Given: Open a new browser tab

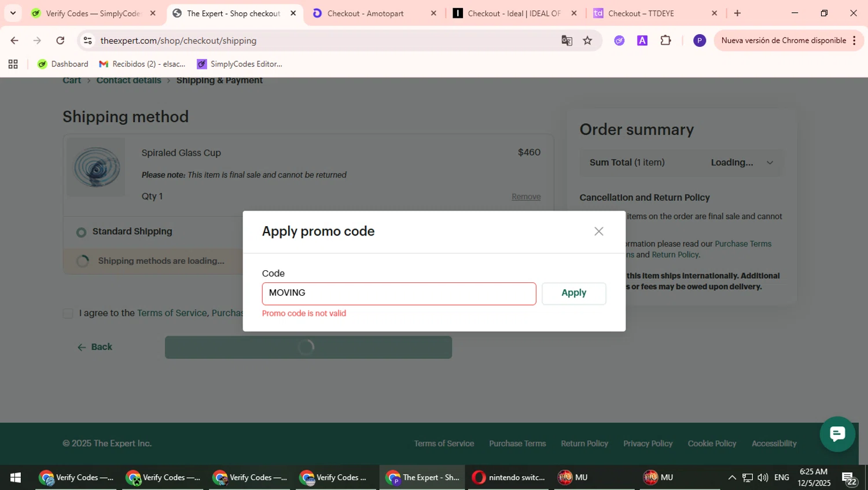Looking at the screenshot, I should [x=737, y=13].
